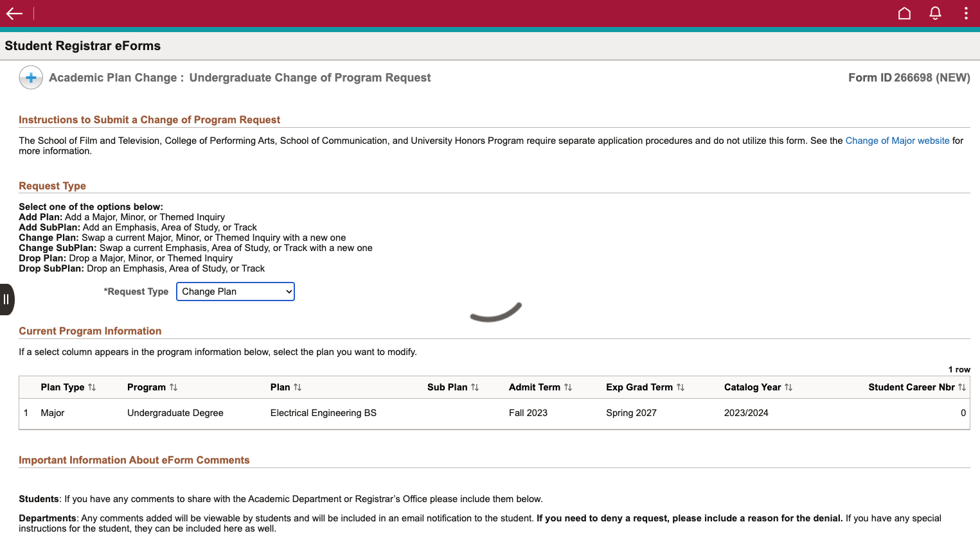Open the three-dot actions menu

tap(966, 13)
